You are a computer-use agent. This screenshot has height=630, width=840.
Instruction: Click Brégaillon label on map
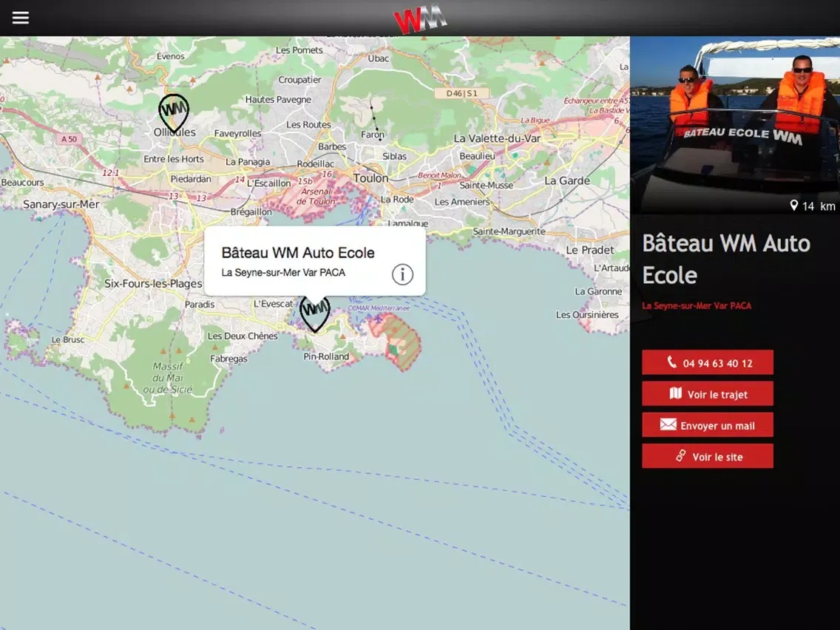point(251,211)
